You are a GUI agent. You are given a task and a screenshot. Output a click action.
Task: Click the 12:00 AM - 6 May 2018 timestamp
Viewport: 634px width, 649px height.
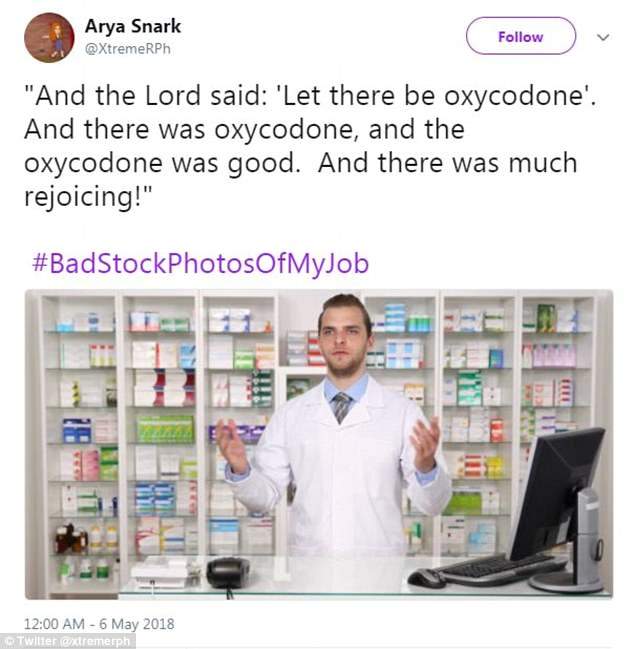[99, 623]
